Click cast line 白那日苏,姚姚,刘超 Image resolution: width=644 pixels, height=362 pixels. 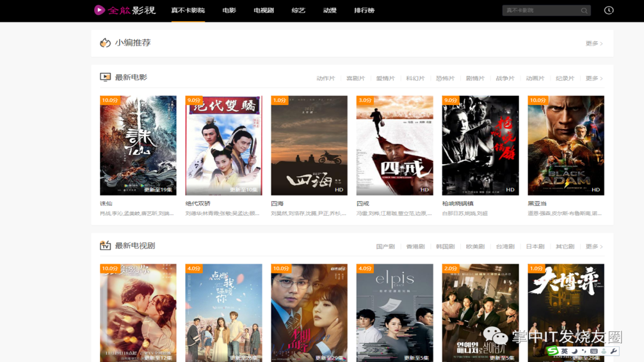tap(465, 214)
